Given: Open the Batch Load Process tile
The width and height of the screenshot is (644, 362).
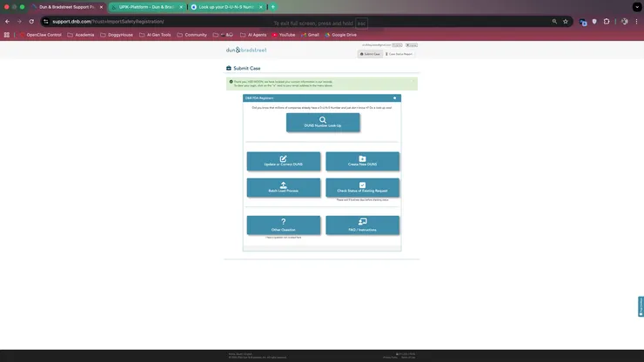Looking at the screenshot, I should (x=284, y=187).
